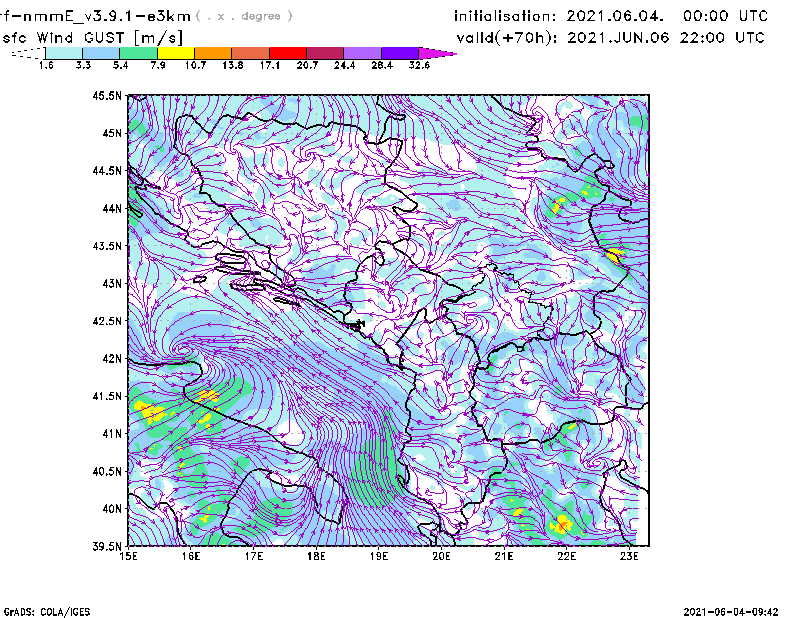
Task: Click the 19E longitude axis label
Action: (379, 557)
